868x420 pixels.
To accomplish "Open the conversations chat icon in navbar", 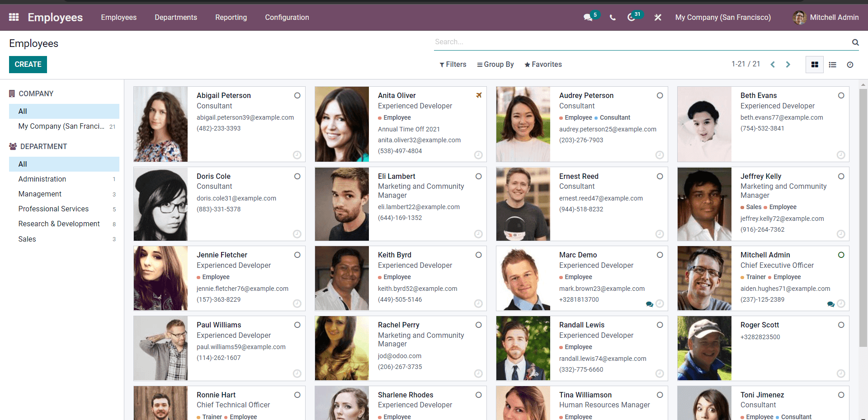I will coord(588,18).
